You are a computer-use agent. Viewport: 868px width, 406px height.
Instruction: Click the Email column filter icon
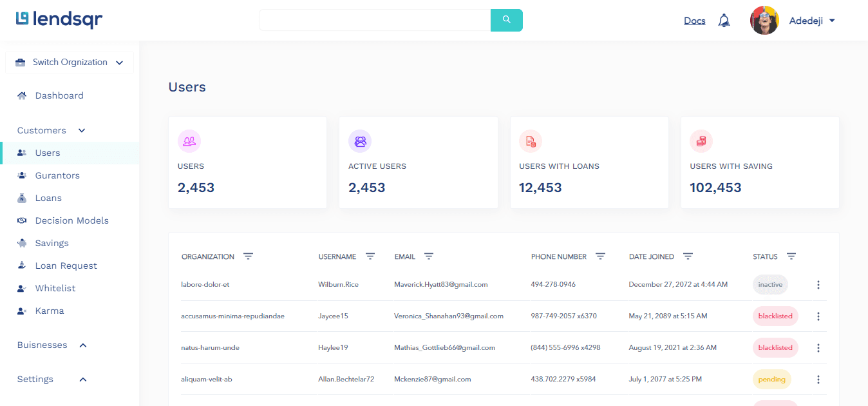[x=429, y=256]
